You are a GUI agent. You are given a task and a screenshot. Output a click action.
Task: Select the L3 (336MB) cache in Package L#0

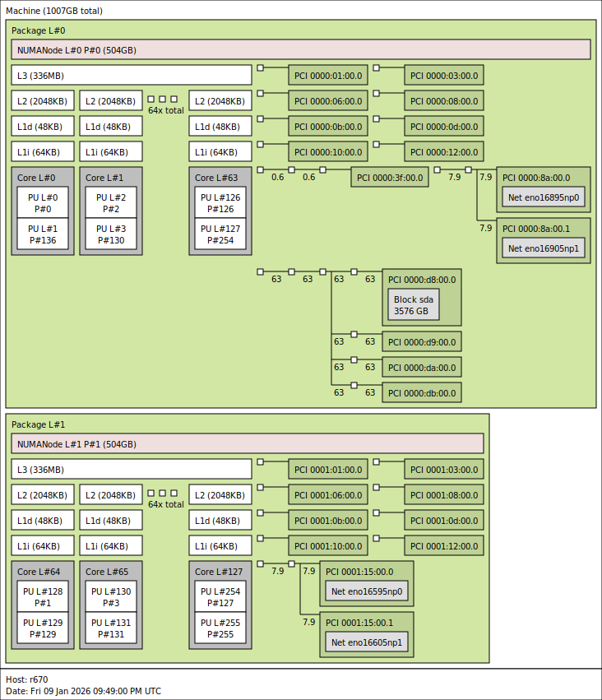(x=132, y=75)
